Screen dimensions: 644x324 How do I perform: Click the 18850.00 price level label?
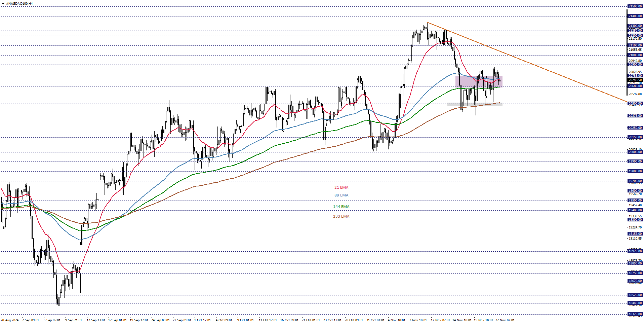(635, 263)
